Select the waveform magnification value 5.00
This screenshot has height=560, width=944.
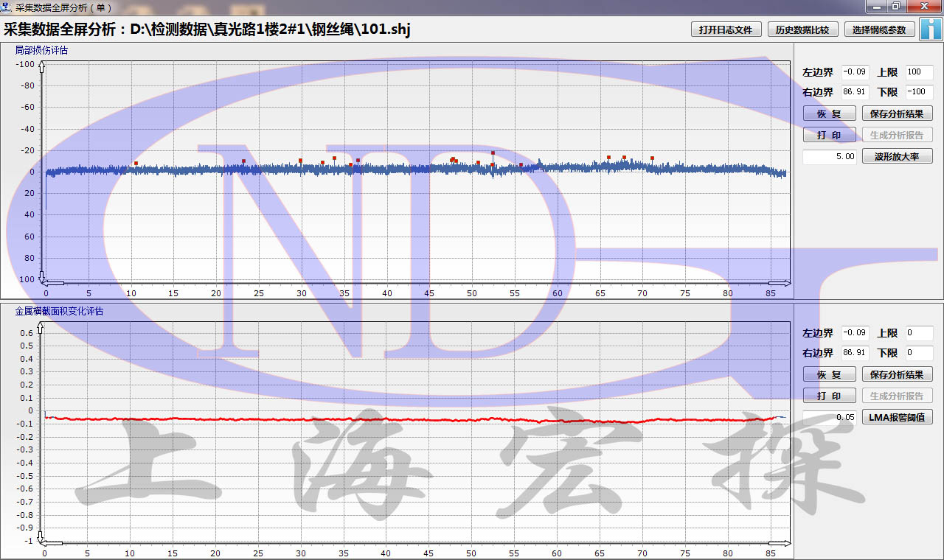830,156
